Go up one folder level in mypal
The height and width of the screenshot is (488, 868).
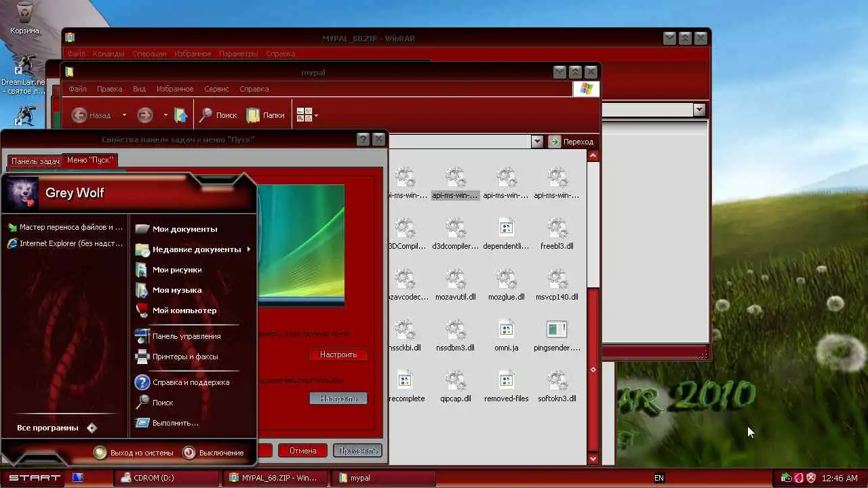click(180, 115)
